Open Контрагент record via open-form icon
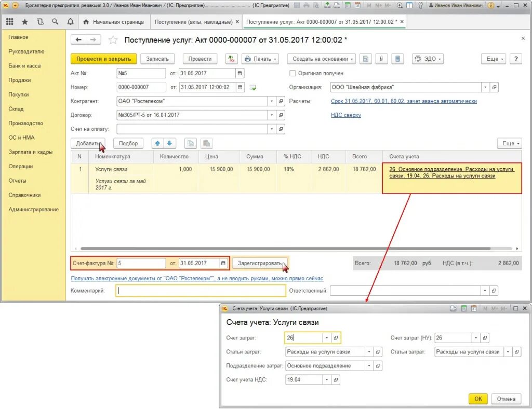This screenshot has width=532, height=409. (x=281, y=101)
